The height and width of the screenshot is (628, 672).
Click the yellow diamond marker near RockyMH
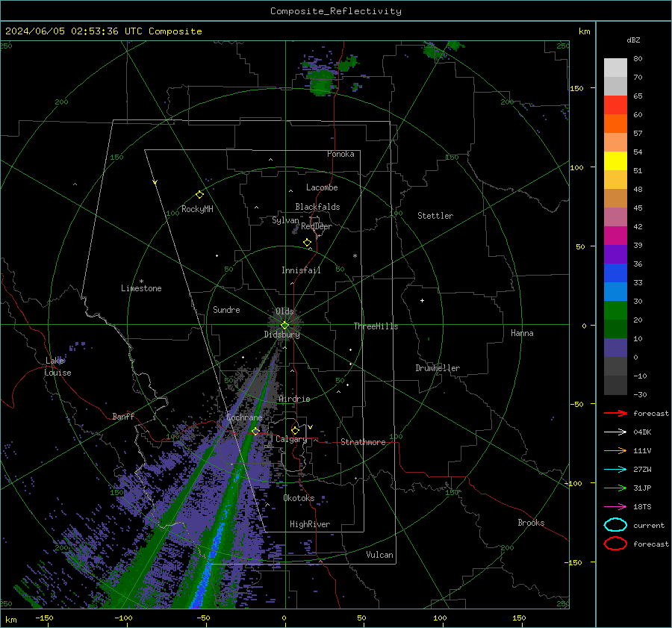pos(199,195)
